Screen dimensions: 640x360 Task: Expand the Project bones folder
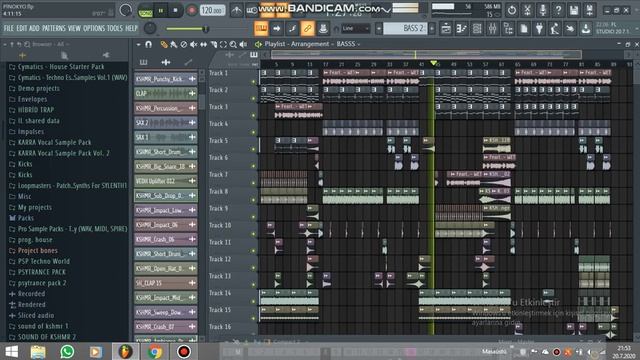pos(38,251)
